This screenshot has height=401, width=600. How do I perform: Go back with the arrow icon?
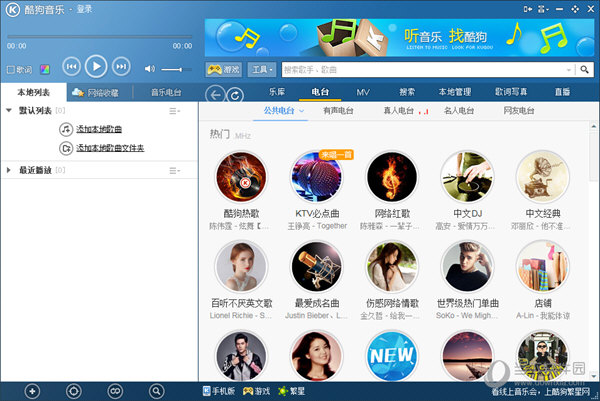click(x=215, y=95)
